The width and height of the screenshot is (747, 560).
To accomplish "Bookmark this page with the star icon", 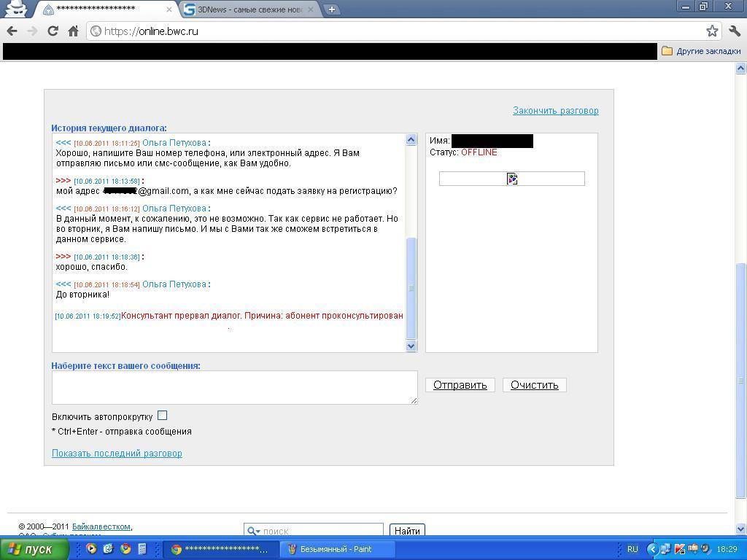I will click(x=712, y=31).
